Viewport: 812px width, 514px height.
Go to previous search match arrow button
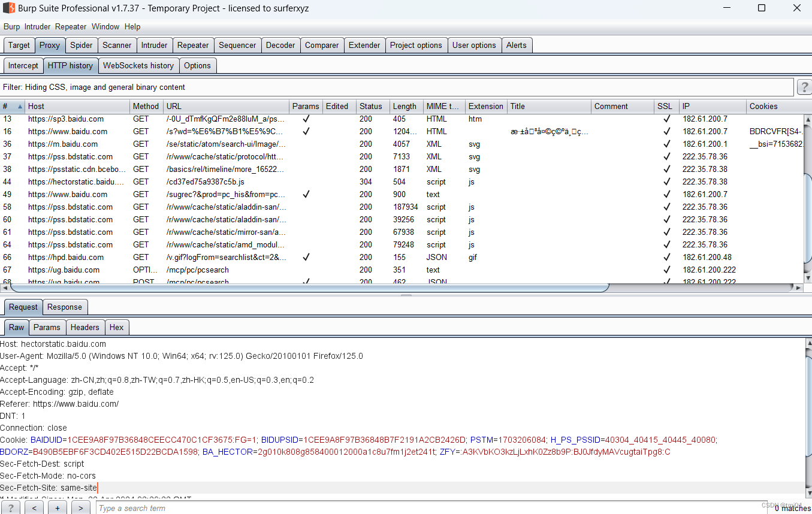click(x=34, y=508)
